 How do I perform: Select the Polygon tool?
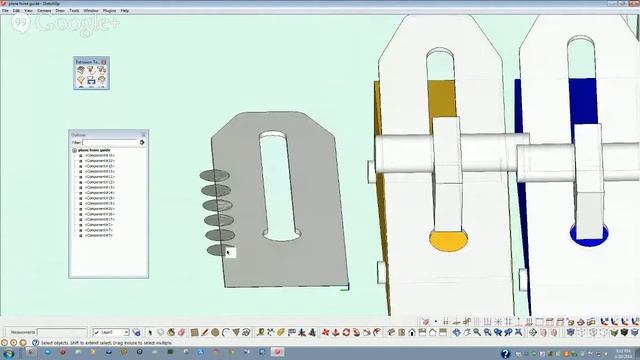236,333
